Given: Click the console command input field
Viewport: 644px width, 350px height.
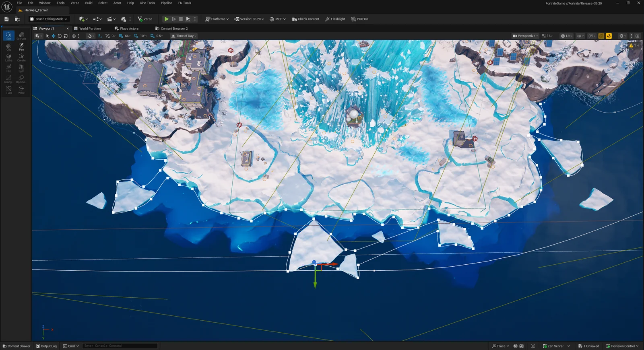Looking at the screenshot, I should pyautogui.click(x=120, y=346).
